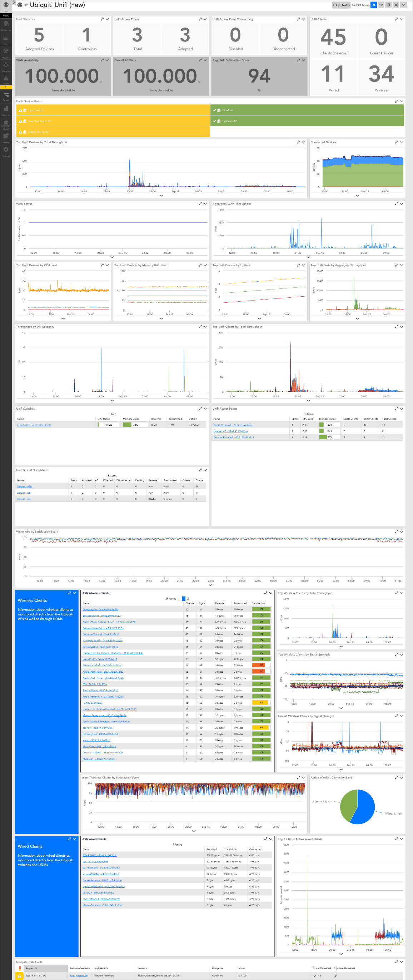Viewport: 413px width, 980px height.
Task: Maximize the Active Wireless Clients by Band widget
Action: tap(396, 777)
